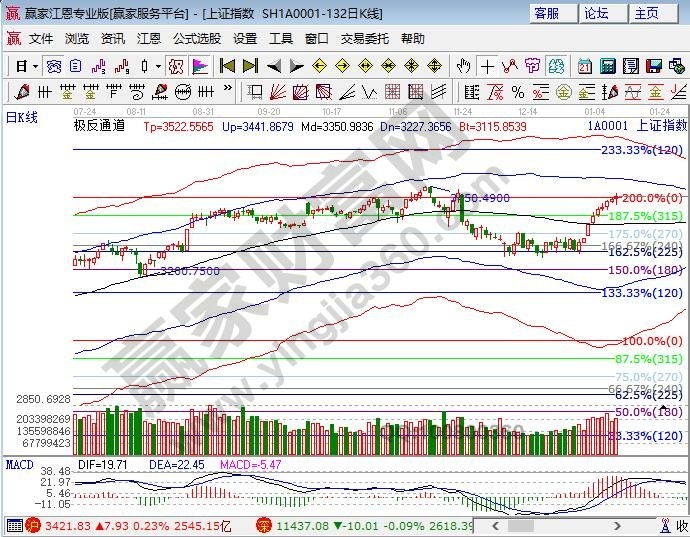
Task: Open the 日 period dropdown arrow
Action: coord(35,66)
